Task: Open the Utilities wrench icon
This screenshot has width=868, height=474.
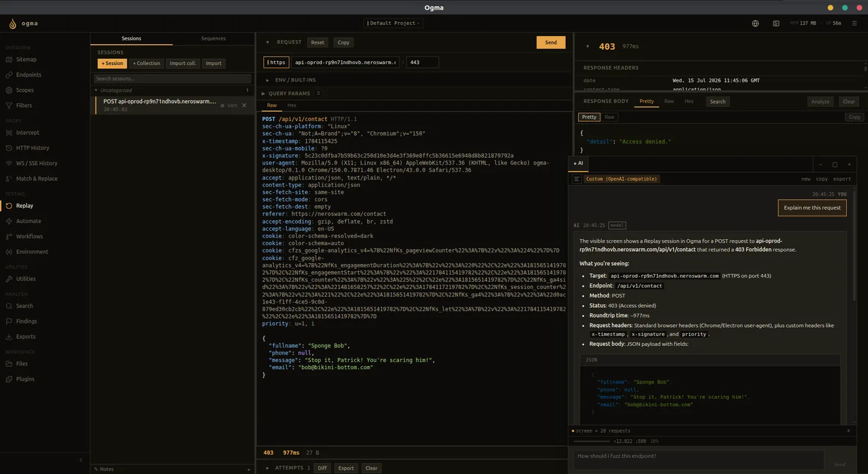Action: (9, 279)
